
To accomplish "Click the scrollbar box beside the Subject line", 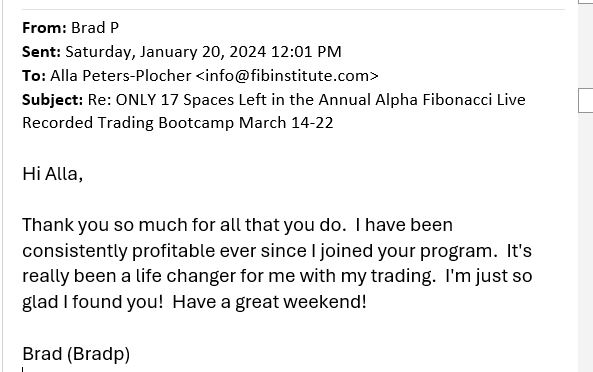I will (x=586, y=100).
